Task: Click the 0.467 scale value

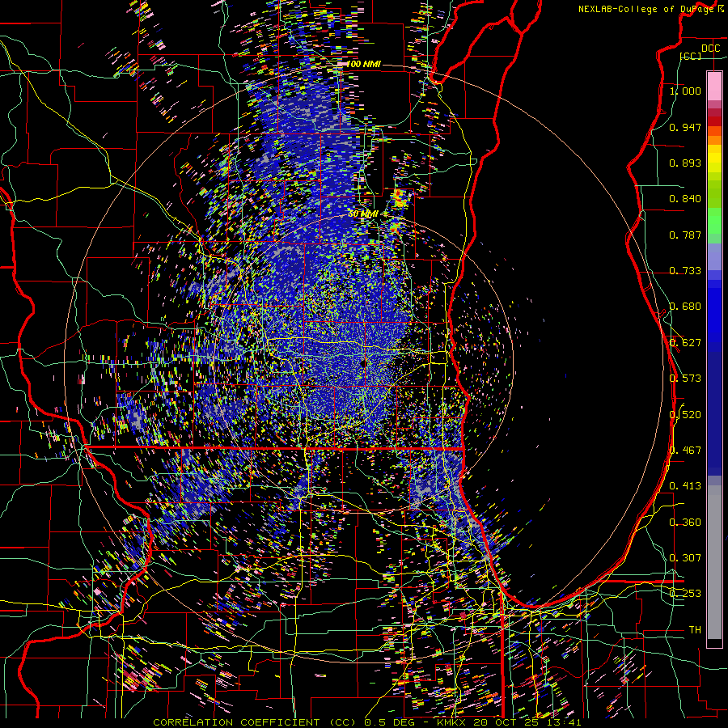Action: 685,451
